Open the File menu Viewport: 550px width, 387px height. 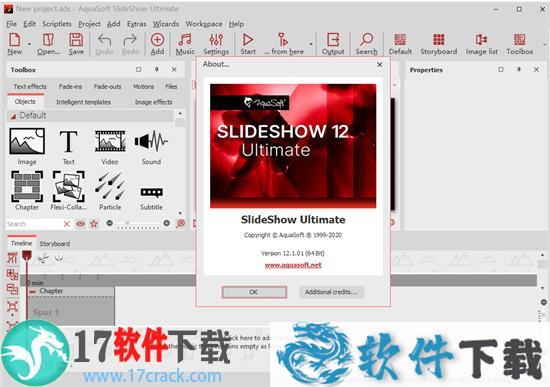(x=12, y=24)
